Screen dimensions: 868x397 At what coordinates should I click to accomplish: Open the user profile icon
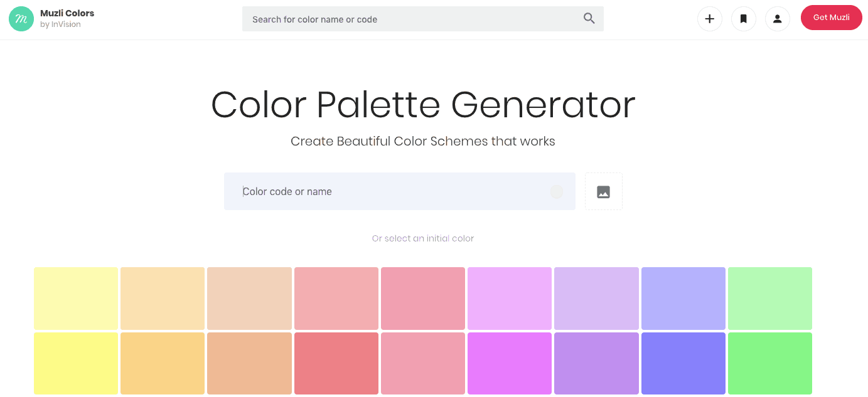(x=777, y=19)
